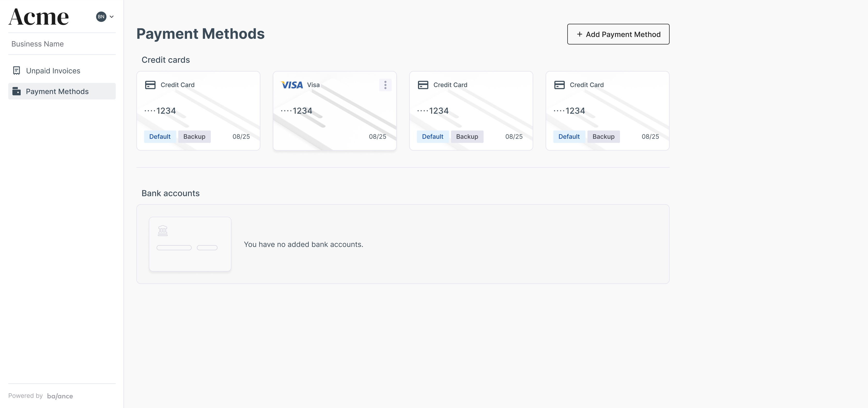Open Visa card three-dot options menu
This screenshot has height=408, width=868.
tap(385, 85)
